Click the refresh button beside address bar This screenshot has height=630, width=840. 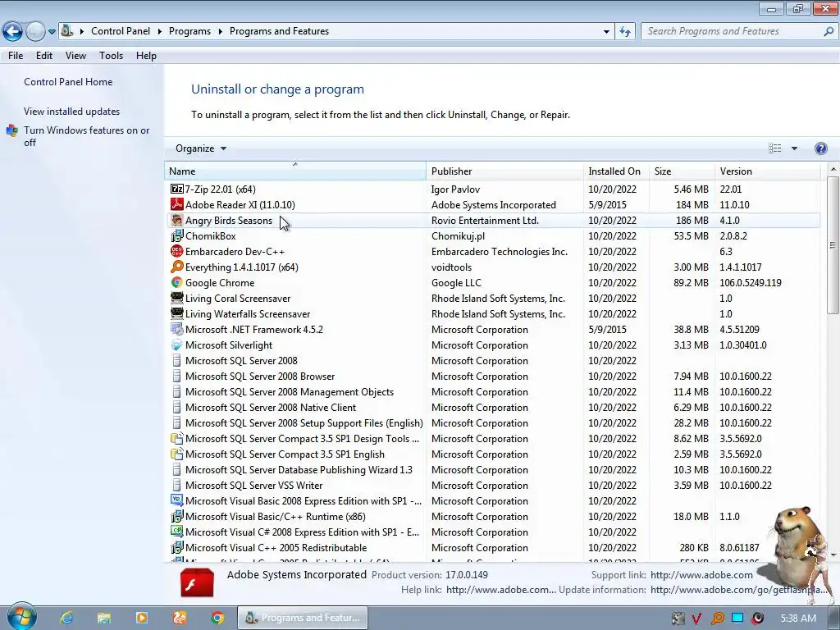tap(624, 31)
